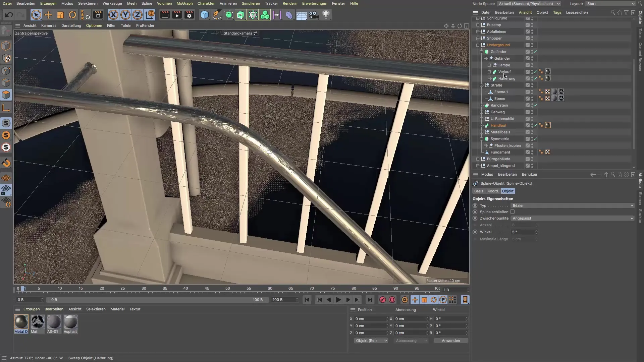Toggle the Symmetrie green checkmark
The width and height of the screenshot is (644, 362).
pyautogui.click(x=535, y=139)
